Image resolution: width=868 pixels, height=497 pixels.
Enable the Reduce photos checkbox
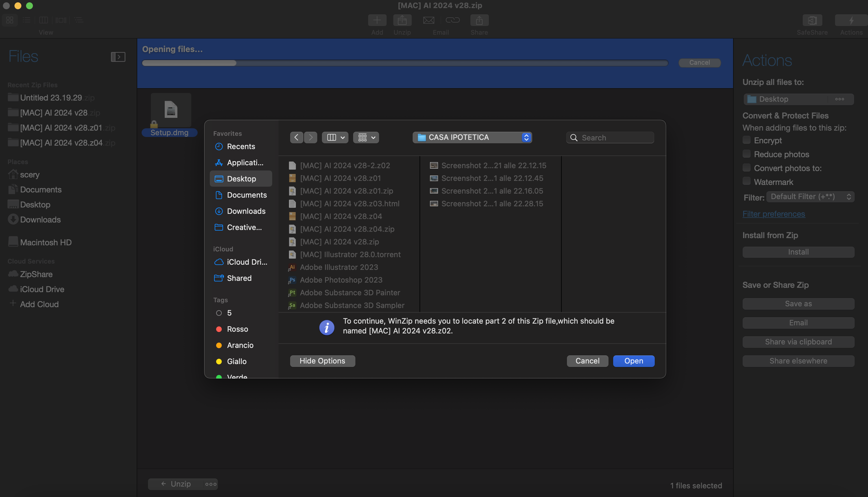tap(746, 154)
